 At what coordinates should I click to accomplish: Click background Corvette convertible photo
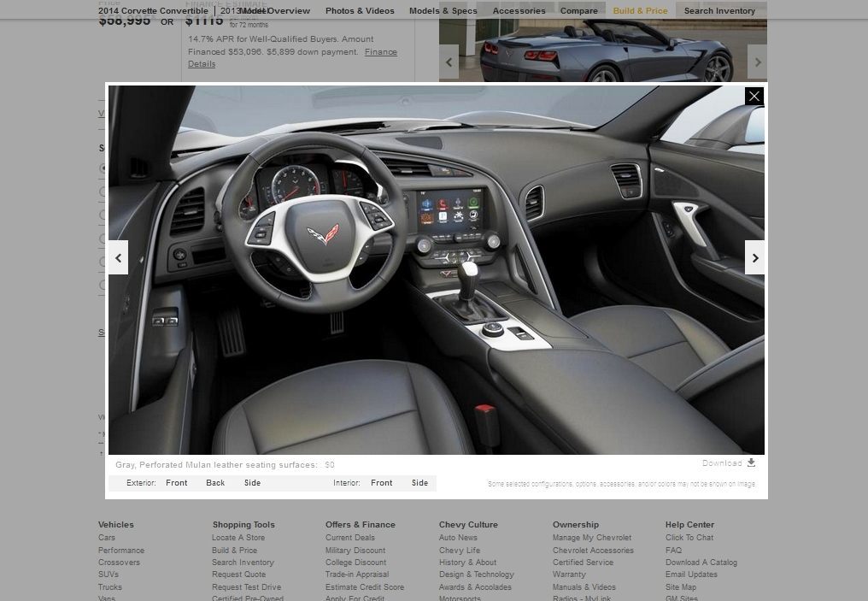pyautogui.click(x=603, y=51)
